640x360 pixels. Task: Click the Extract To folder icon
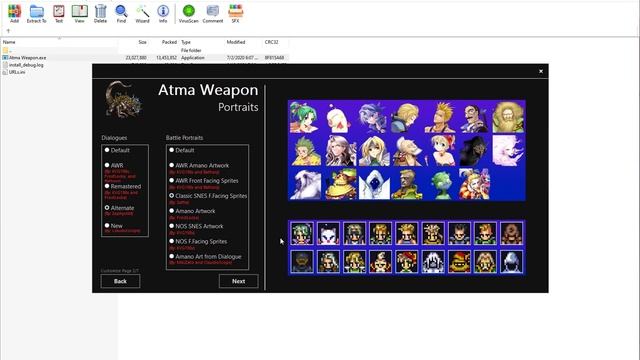[37, 11]
